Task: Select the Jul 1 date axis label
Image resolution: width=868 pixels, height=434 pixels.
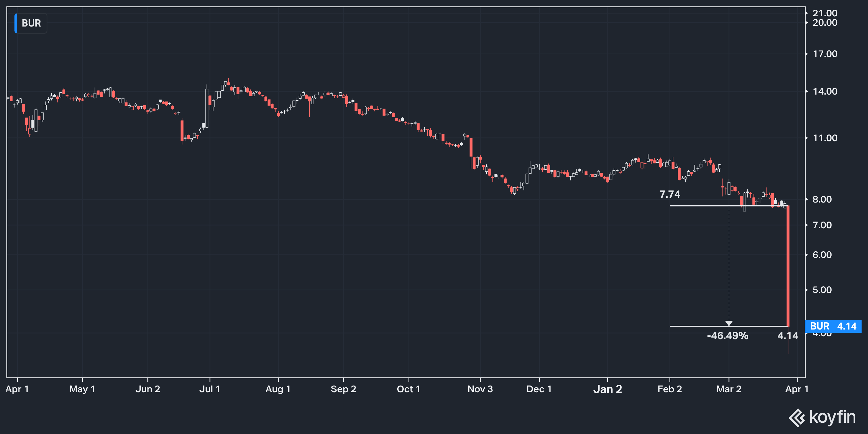Action: 209,389
